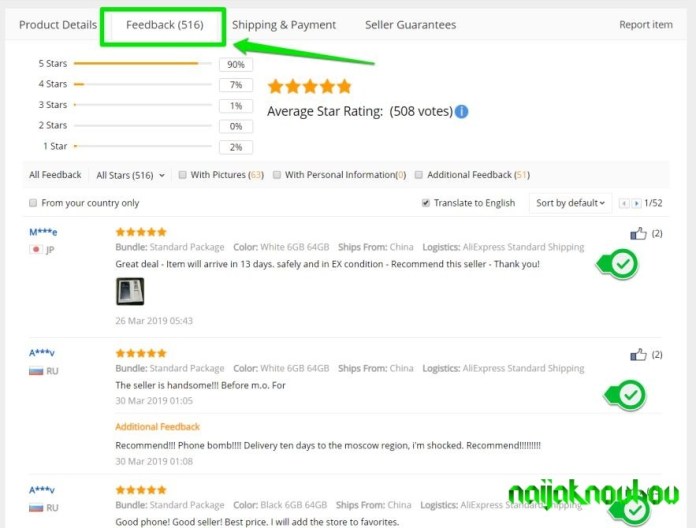This screenshot has width=696, height=528.
Task: Open the Shipping & Payment tab
Action: click(284, 25)
